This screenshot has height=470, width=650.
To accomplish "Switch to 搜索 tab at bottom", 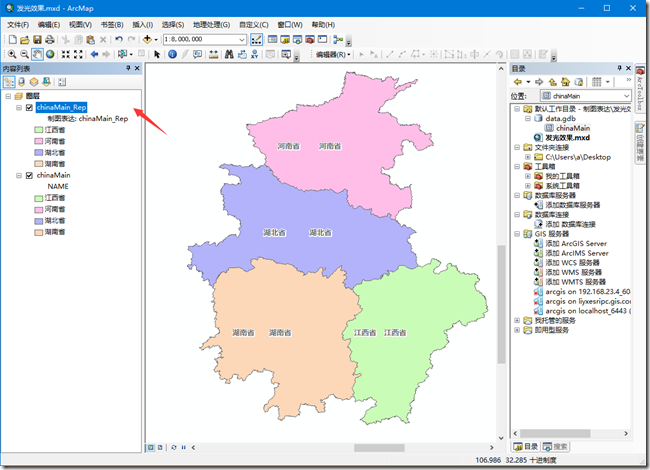I will [x=555, y=446].
